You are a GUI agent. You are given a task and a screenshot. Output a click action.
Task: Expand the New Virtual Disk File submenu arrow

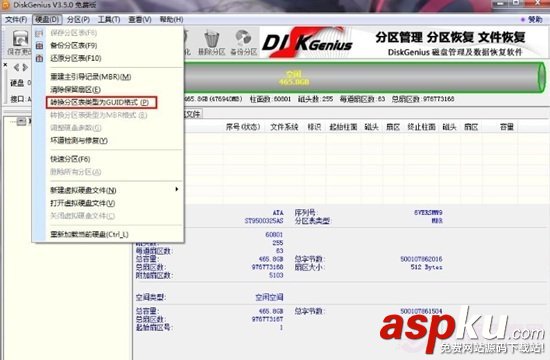coord(176,189)
